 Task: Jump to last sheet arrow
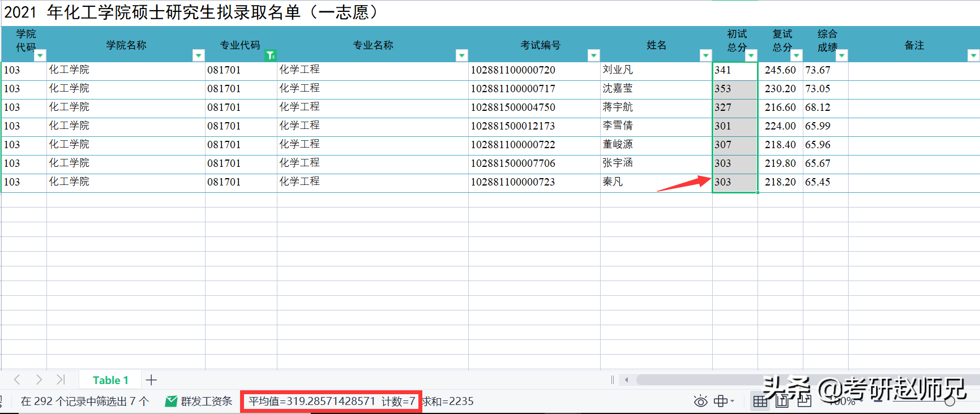(61, 379)
